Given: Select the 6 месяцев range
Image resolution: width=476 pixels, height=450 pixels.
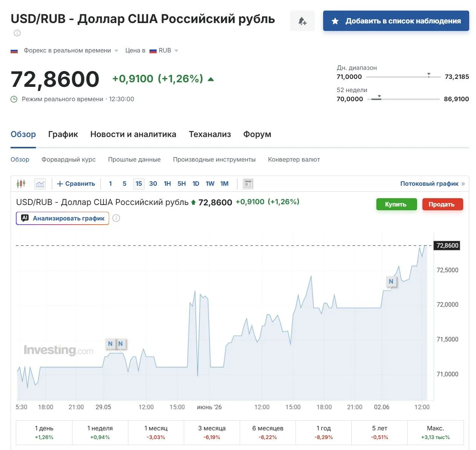Looking at the screenshot, I should point(268,433).
